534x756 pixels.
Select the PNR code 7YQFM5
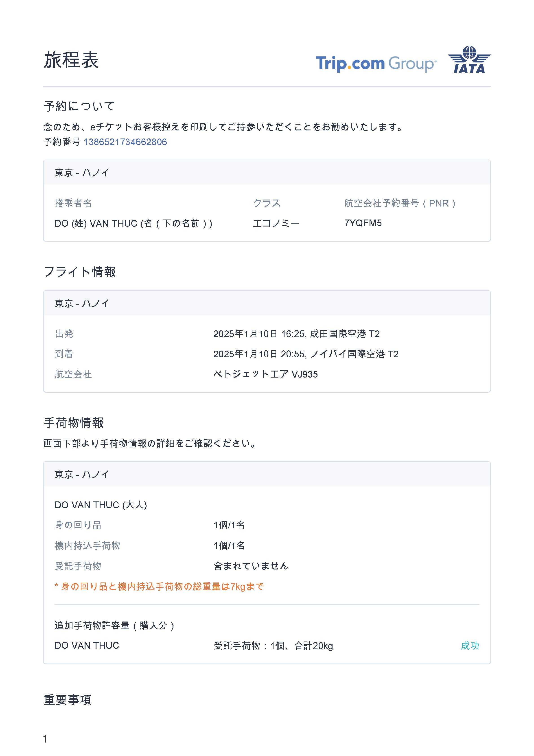tap(363, 223)
